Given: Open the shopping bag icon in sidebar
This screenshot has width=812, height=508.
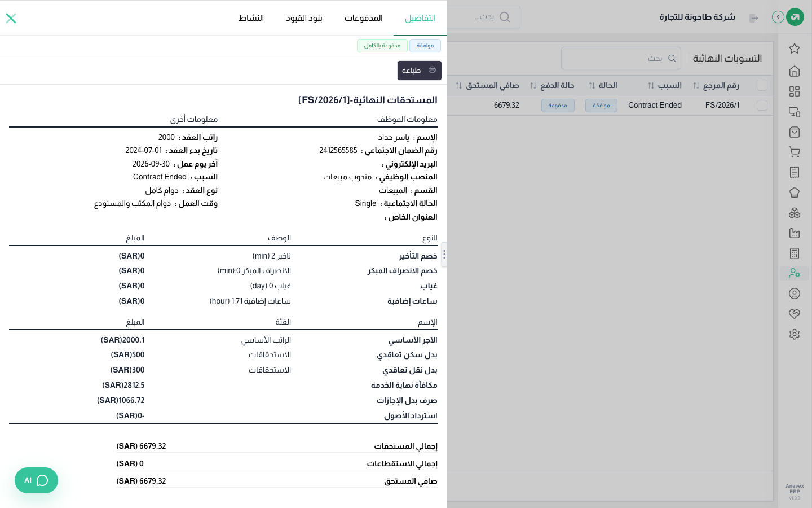Looking at the screenshot, I should (795, 132).
